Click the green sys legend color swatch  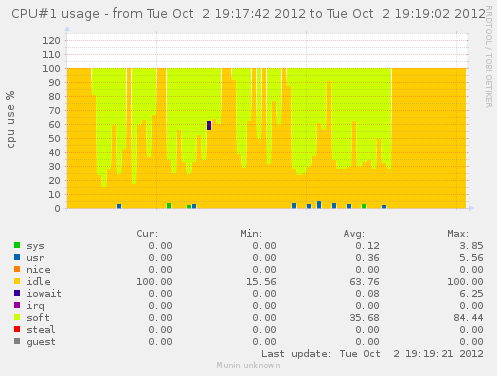[x=17, y=245]
